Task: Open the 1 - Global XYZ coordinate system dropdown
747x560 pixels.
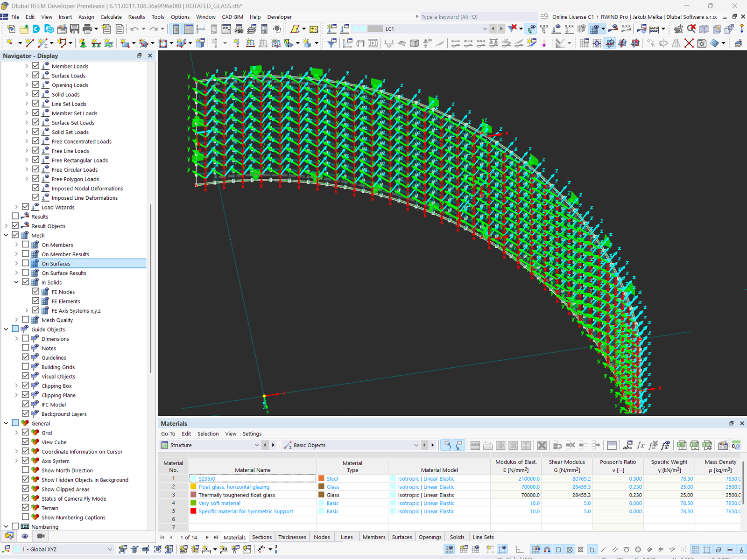Action: (x=110, y=549)
